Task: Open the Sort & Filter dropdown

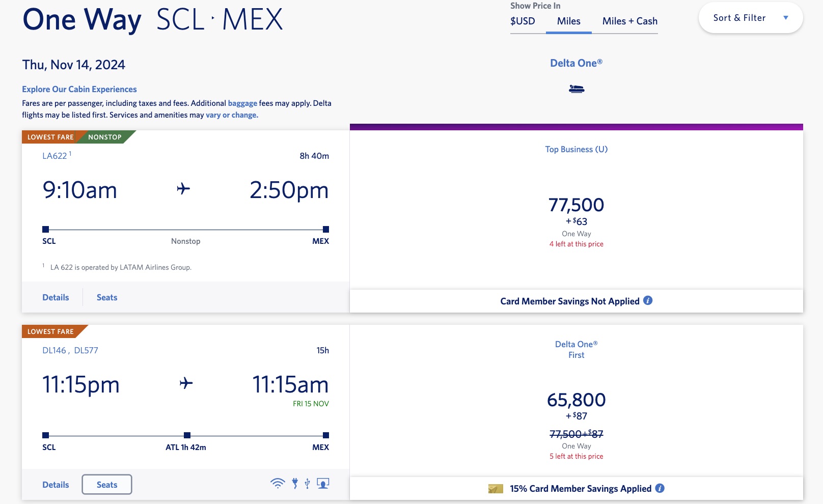Action: (x=749, y=17)
